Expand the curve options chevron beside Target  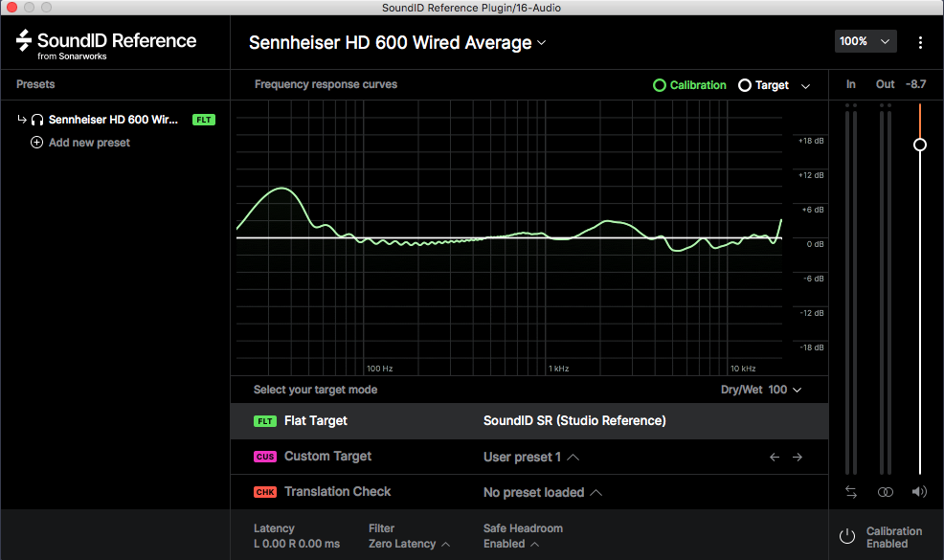(805, 85)
